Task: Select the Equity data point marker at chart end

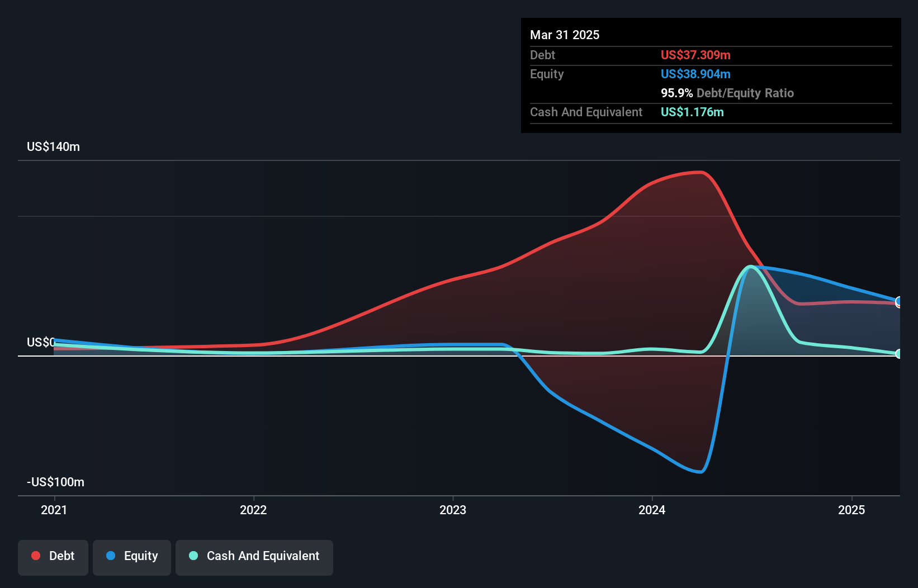Action: tap(899, 302)
